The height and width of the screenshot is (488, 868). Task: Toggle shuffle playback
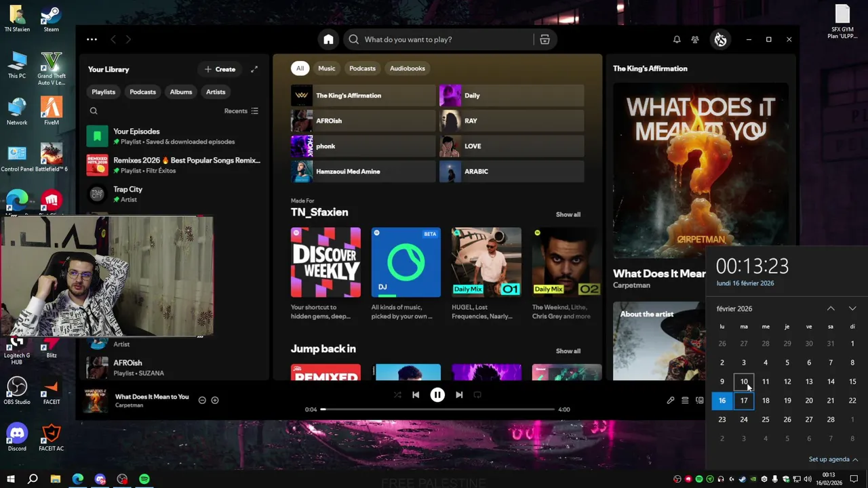397,394
